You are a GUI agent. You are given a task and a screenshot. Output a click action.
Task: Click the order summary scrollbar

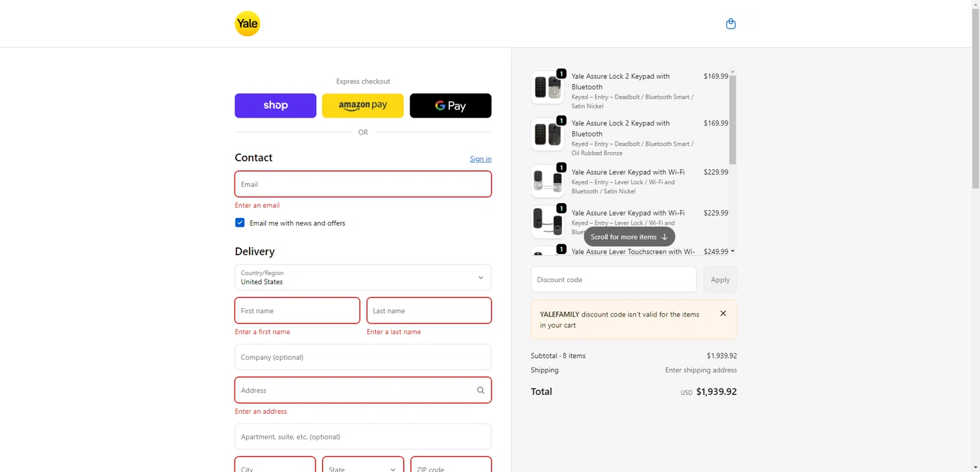pyautogui.click(x=732, y=119)
